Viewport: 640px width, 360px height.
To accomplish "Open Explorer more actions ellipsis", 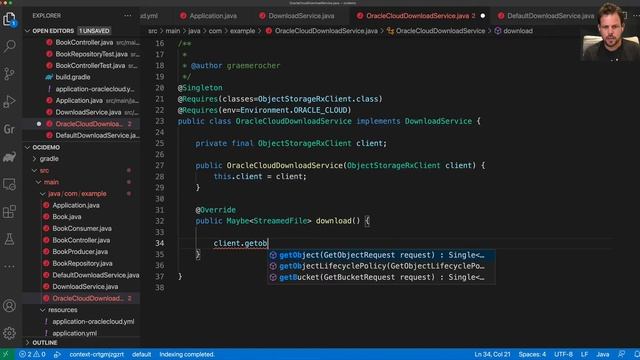I will tap(128, 16).
